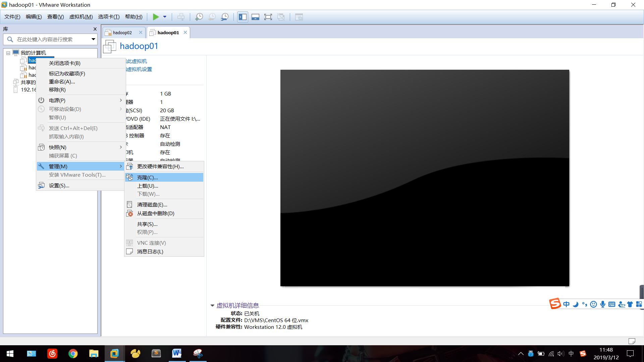644x362 pixels.
Task: Select 清理磁盘(E)... in the submenu
Action: click(164, 205)
